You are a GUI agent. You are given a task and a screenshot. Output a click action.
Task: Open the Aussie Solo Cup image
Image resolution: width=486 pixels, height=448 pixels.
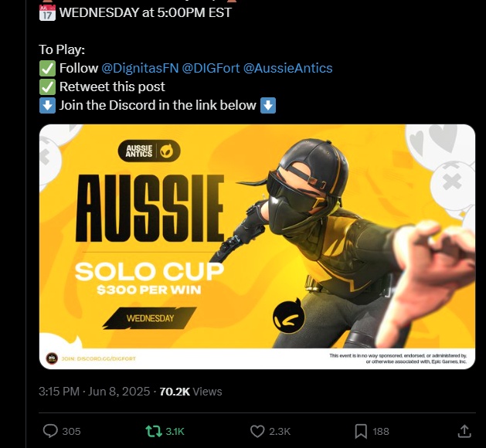click(257, 246)
